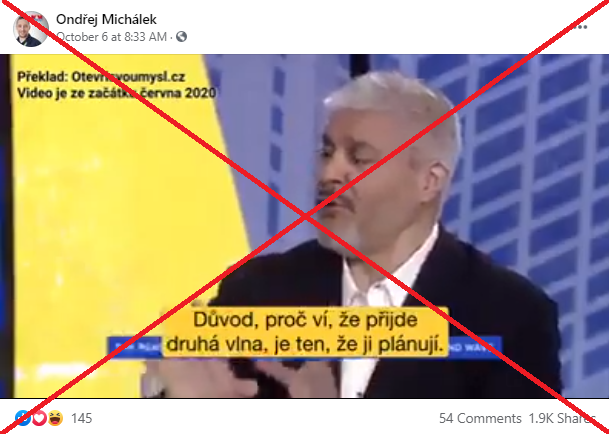The image size is (609, 434).
Task: Click the blue Like reaction icon
Action: 23,418
